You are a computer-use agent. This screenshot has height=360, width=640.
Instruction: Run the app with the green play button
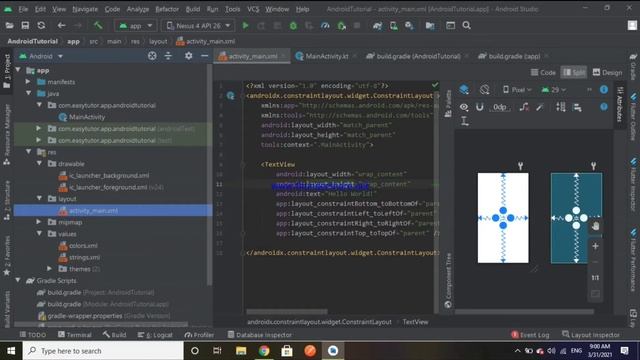pos(245,26)
